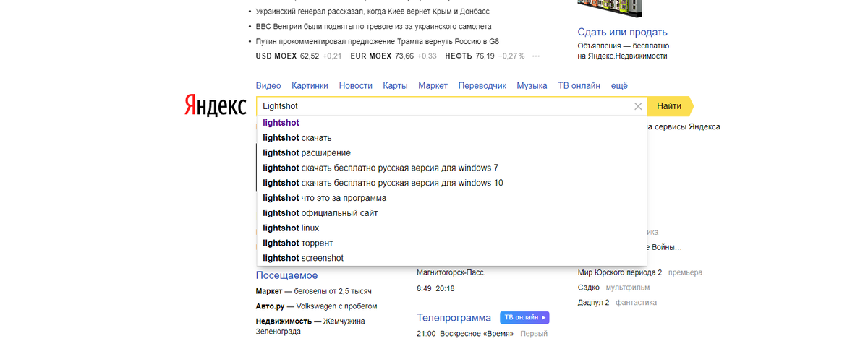
Task: Click the EUR MOEX 73,66 rate
Action: click(393, 56)
